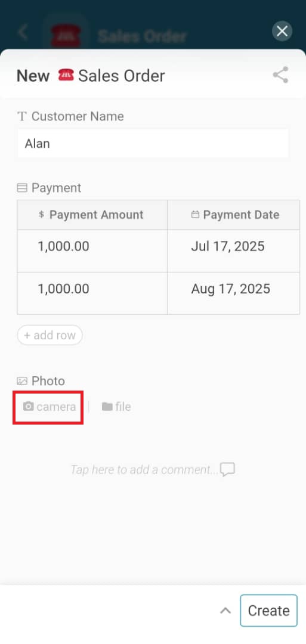Viewport: 306px width, 644px height.
Task: Open the camera to take a photo
Action: point(50,407)
